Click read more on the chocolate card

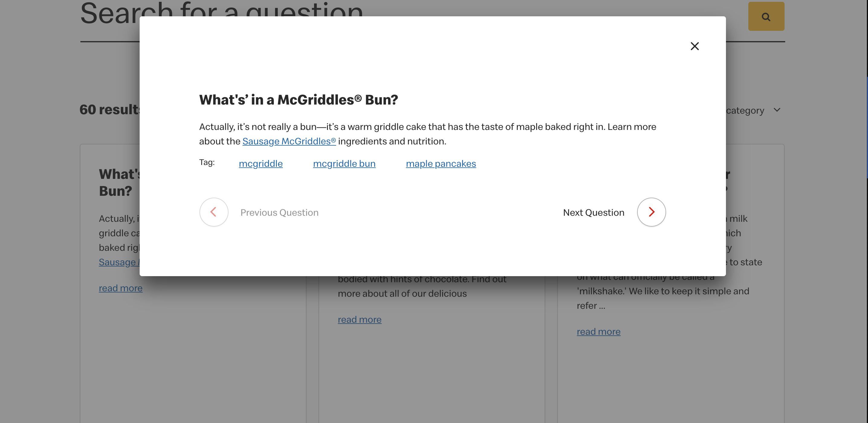pos(360,320)
